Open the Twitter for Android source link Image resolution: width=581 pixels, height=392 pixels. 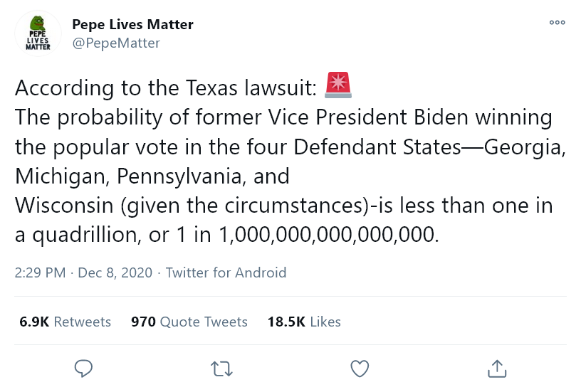[x=226, y=272]
